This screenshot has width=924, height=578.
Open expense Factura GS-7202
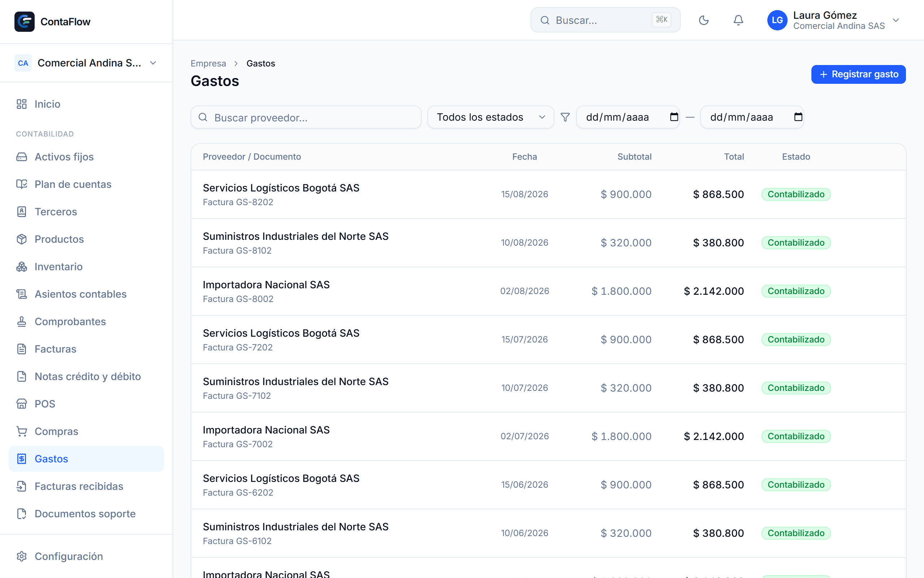(x=548, y=340)
